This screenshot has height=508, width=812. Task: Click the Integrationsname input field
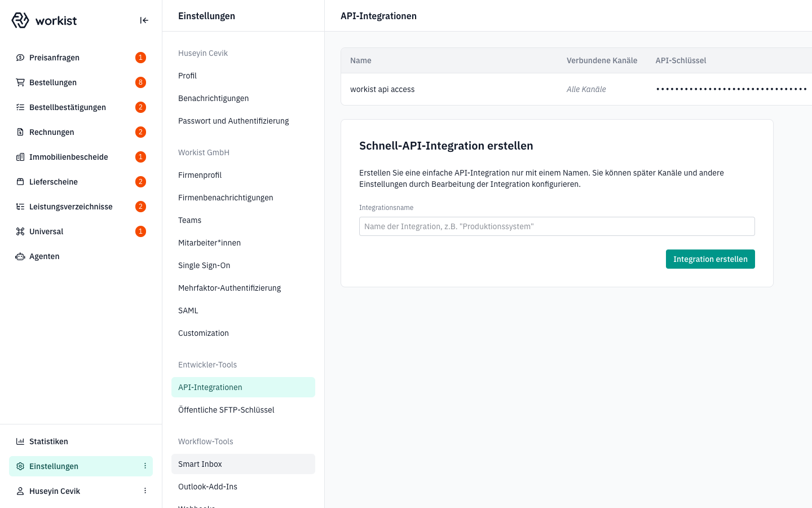pos(557,226)
